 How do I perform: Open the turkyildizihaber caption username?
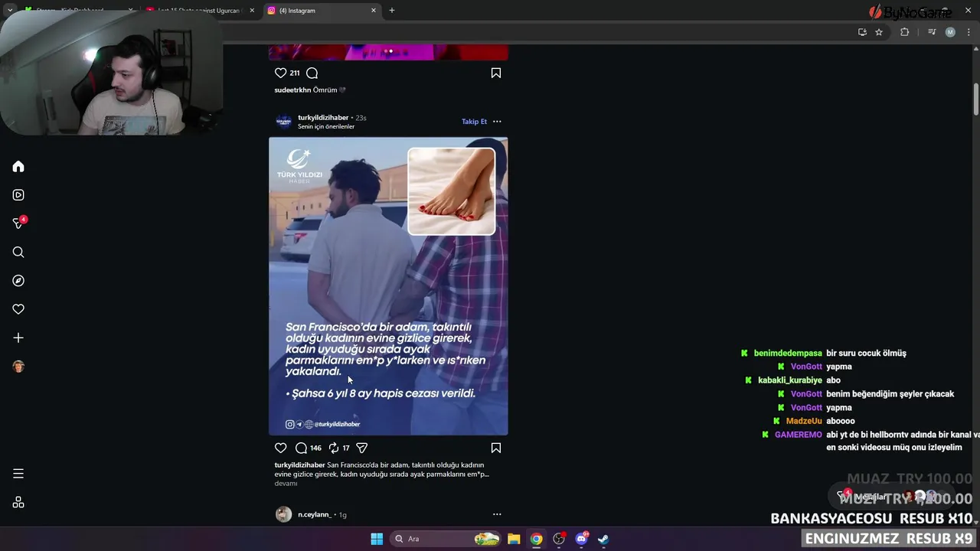point(299,465)
